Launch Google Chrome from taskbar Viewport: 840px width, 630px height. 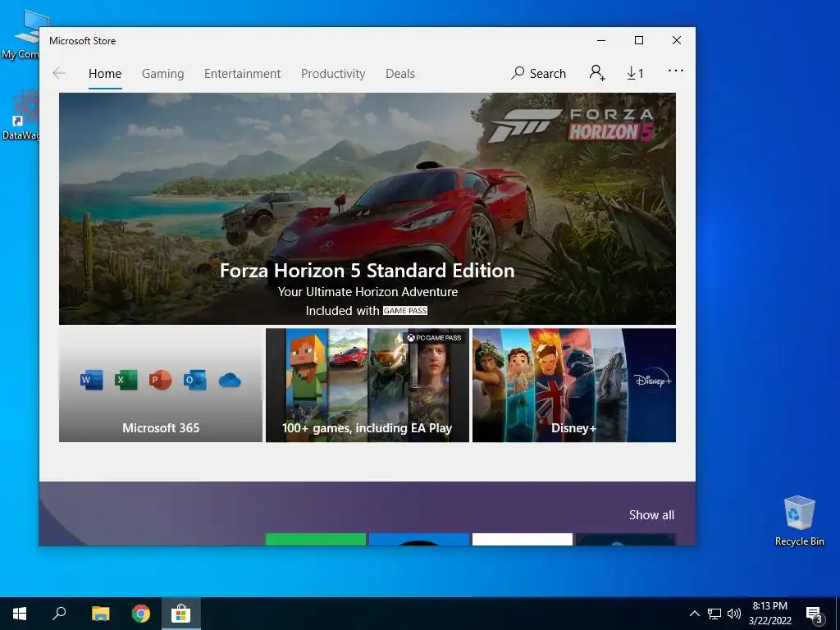tap(141, 614)
